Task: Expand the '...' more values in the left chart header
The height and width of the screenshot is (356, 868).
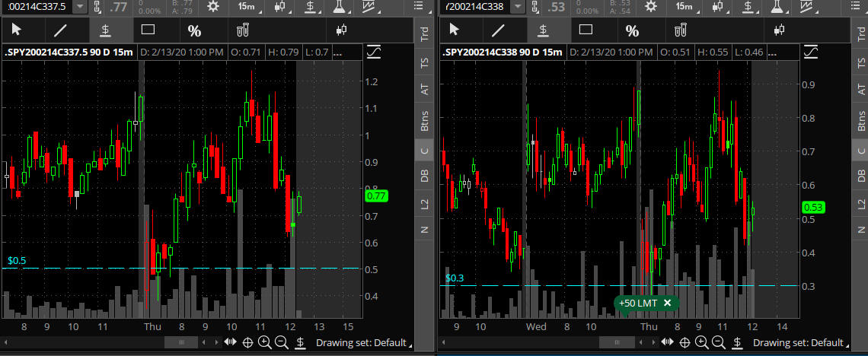Action: pyautogui.click(x=337, y=53)
